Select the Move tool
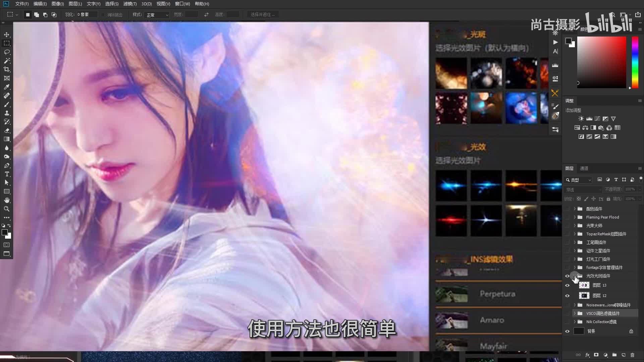644x362 pixels. 7,35
